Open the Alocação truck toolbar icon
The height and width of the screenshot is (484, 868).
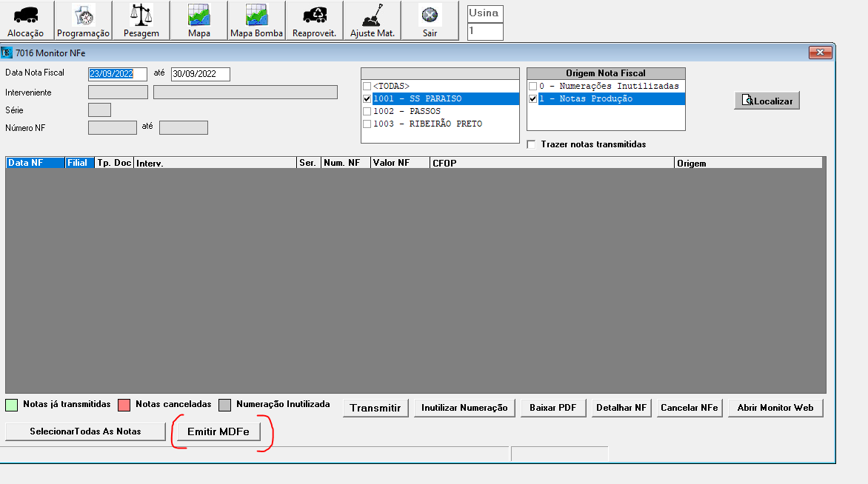pos(25,20)
